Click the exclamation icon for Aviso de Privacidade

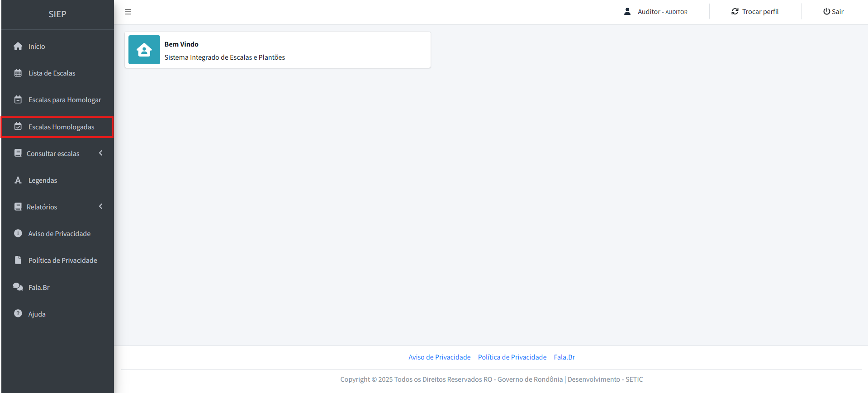point(18,233)
